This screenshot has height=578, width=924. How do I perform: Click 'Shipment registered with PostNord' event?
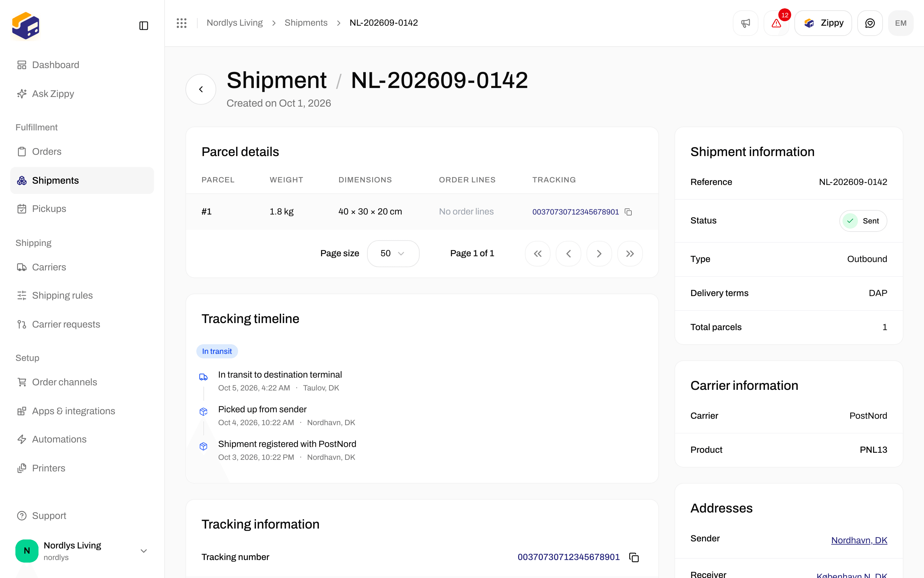point(287,444)
